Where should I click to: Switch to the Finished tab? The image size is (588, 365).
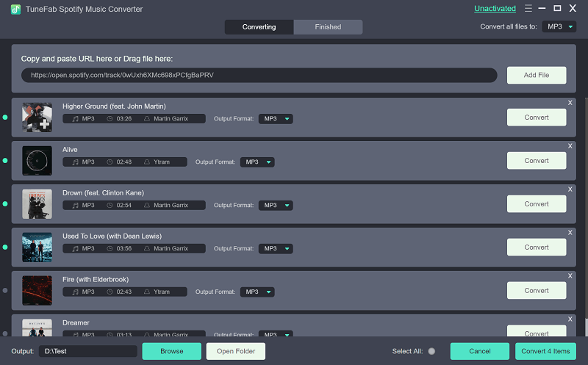click(x=328, y=27)
